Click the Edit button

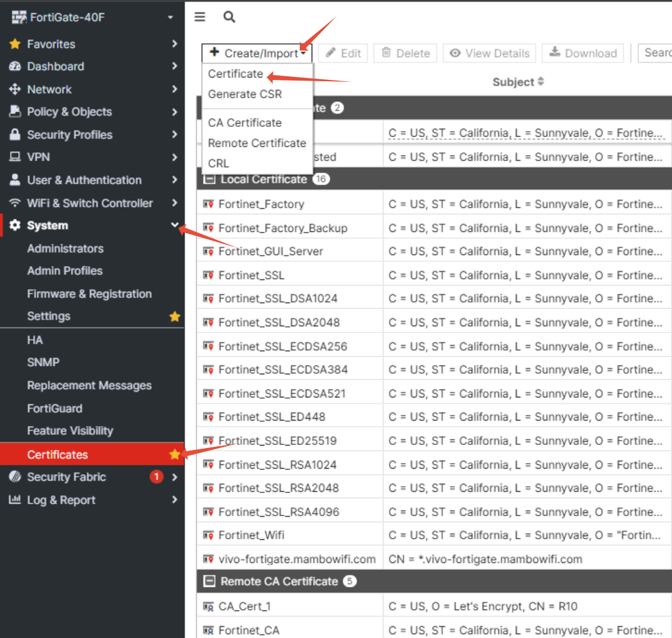tap(343, 53)
